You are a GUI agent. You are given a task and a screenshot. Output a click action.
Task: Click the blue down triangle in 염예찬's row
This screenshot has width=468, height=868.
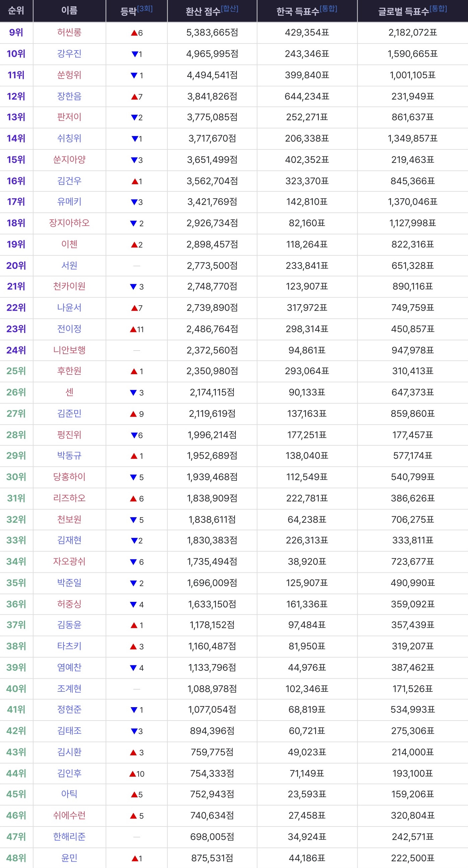coord(133,668)
